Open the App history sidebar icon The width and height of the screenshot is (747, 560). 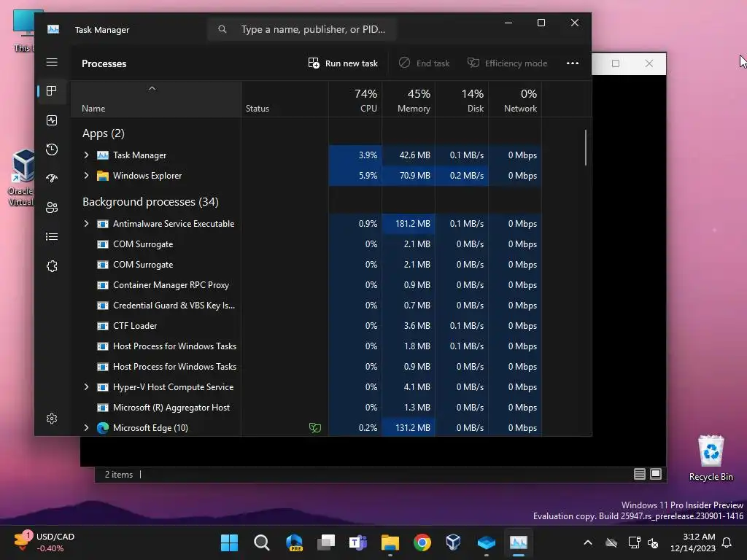coord(52,149)
